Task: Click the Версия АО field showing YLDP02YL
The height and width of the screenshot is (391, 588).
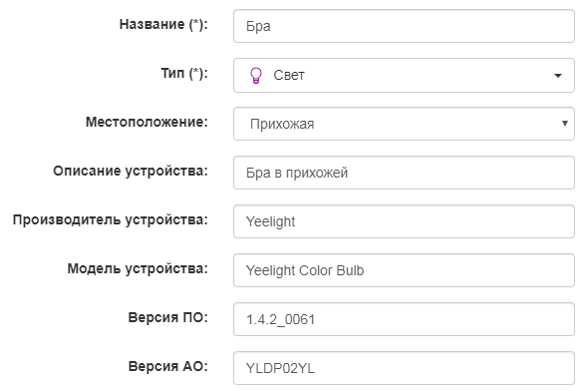Action: tap(404, 368)
